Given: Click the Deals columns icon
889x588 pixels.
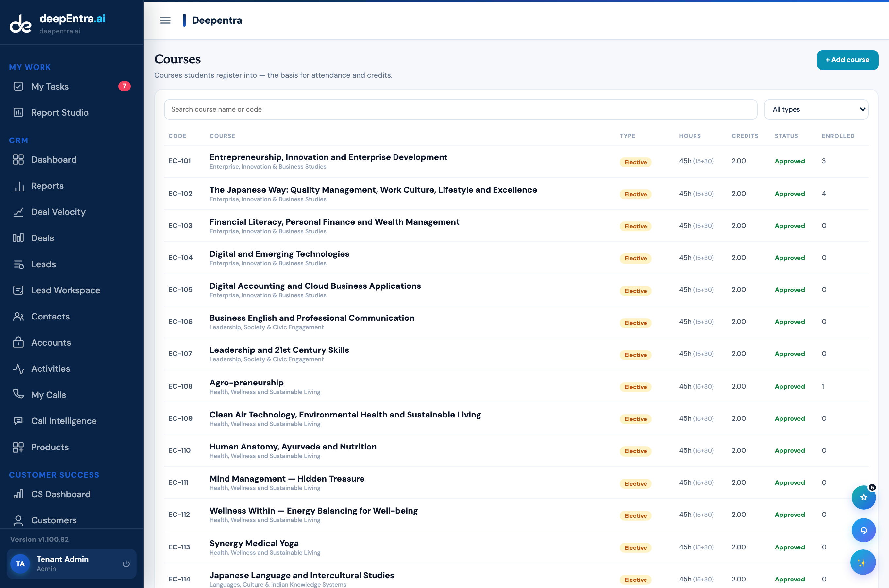Looking at the screenshot, I should coord(18,238).
